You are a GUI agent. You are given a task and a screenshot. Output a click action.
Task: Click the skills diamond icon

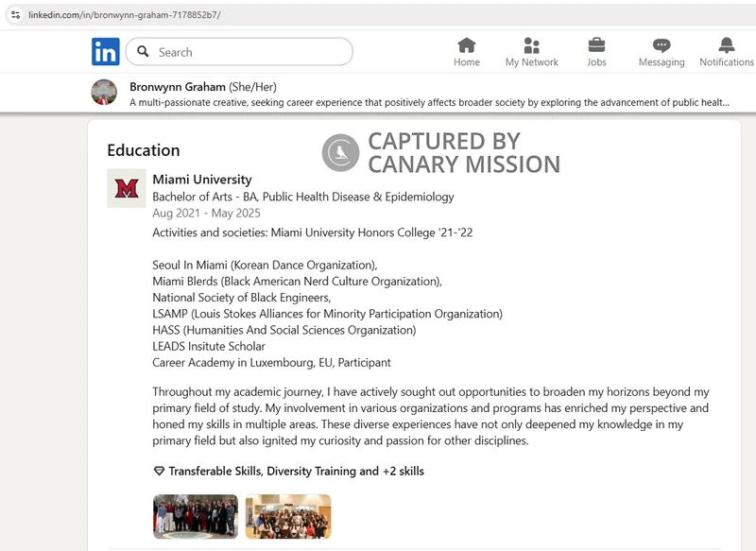coord(159,471)
